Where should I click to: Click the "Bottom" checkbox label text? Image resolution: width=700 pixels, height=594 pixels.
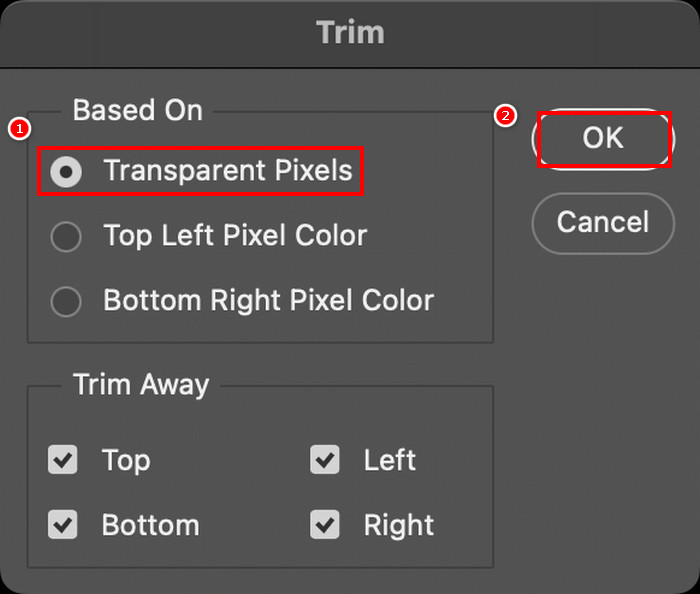[150, 525]
